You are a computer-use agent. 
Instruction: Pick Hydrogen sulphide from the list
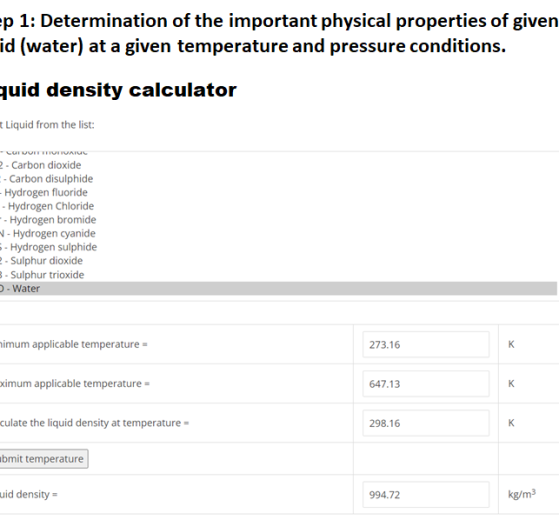tap(278, 247)
